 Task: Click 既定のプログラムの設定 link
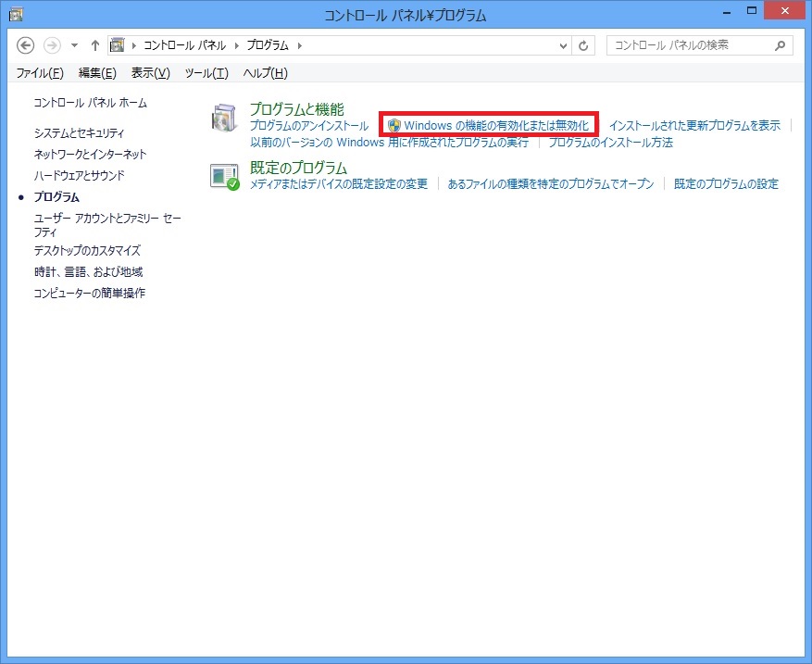coord(726,184)
